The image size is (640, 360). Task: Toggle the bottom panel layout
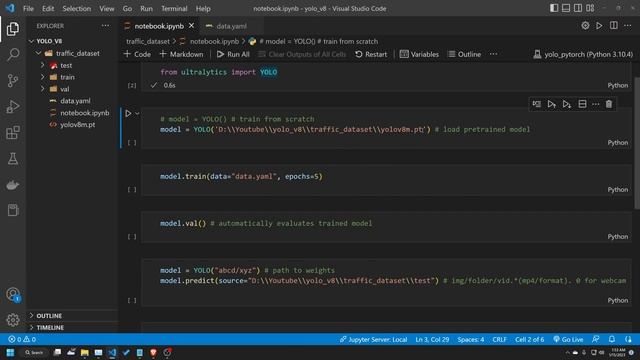pos(566,8)
